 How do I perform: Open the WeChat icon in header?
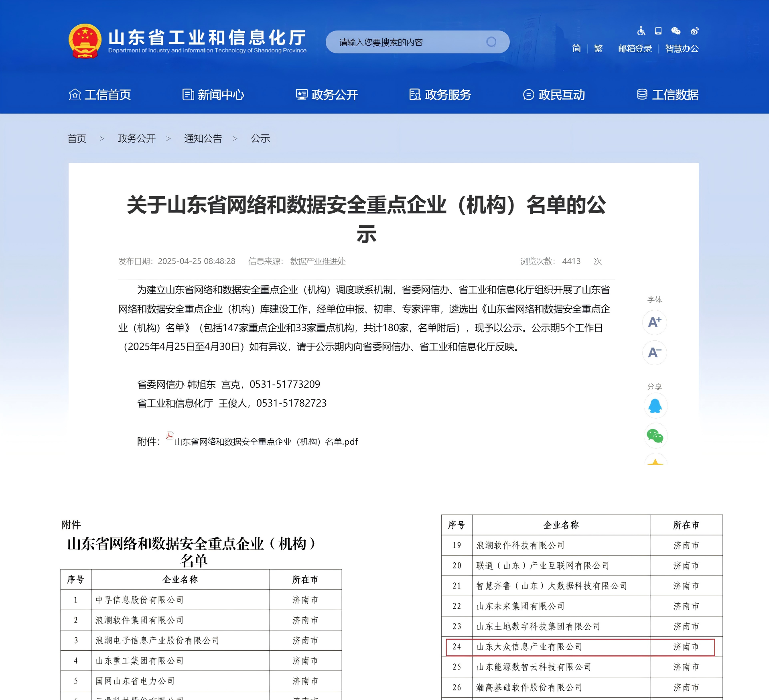(x=676, y=31)
